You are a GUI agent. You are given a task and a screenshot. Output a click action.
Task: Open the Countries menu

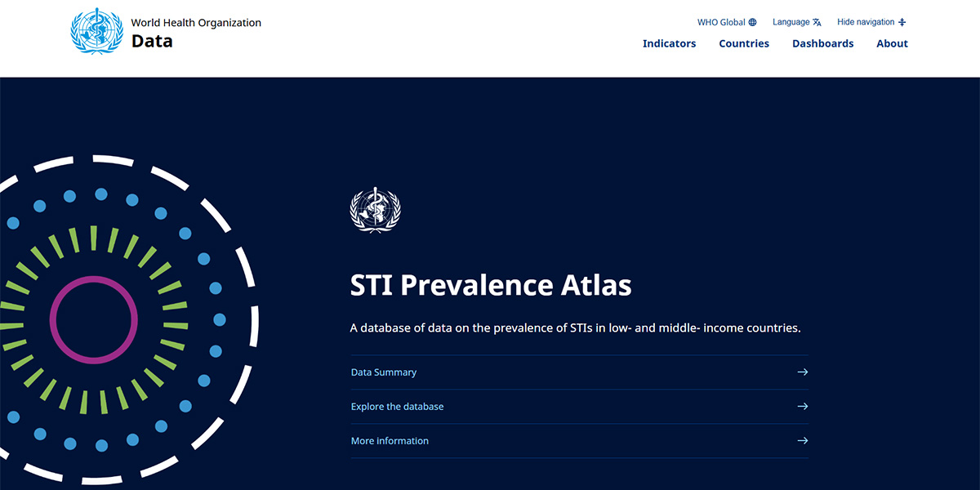click(x=744, y=44)
